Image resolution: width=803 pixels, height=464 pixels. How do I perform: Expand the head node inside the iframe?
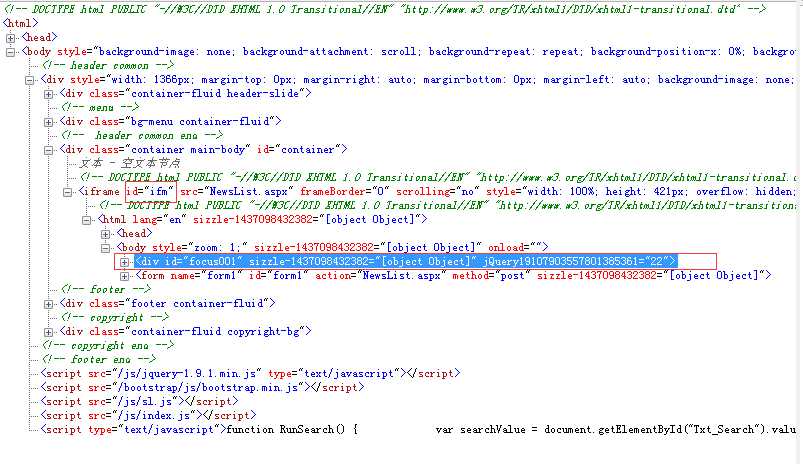tap(105, 234)
